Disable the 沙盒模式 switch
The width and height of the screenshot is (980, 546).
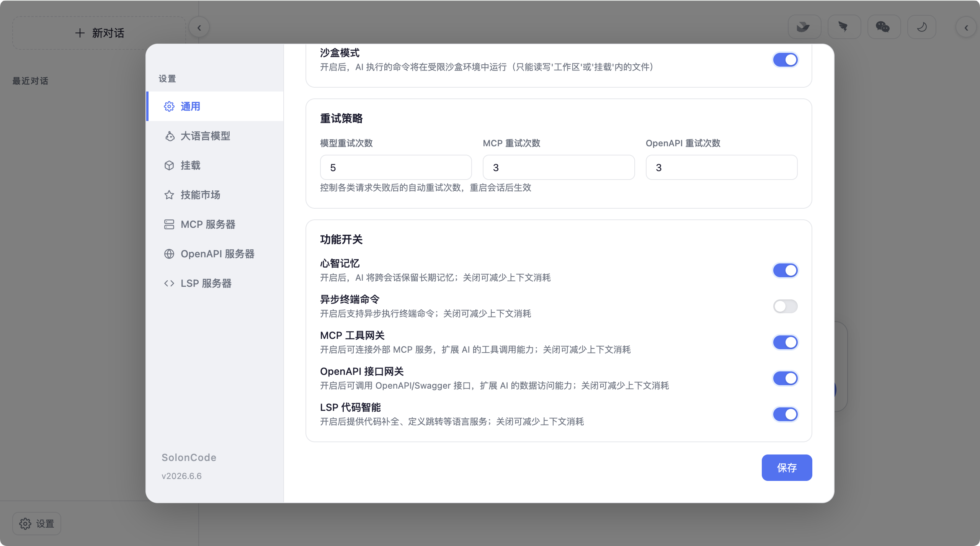tap(785, 60)
